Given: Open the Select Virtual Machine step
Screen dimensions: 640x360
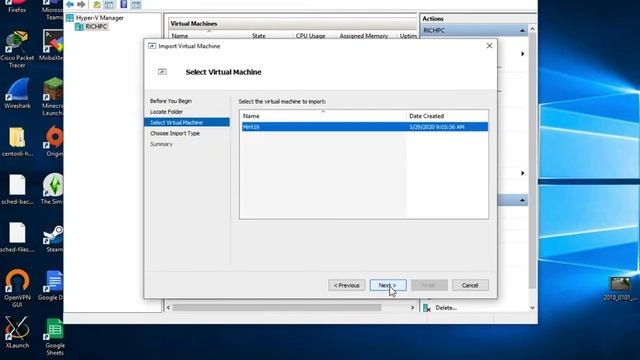Looking at the screenshot, I should 187,122.
